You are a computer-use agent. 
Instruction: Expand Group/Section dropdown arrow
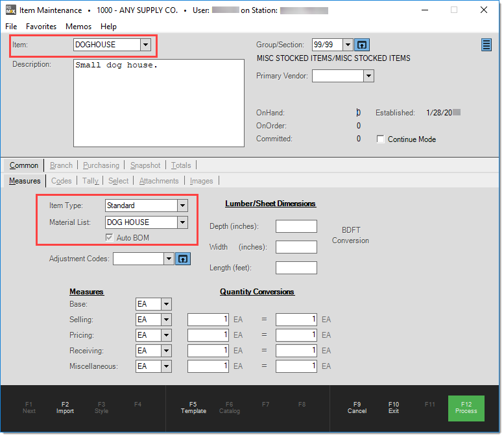[349, 45]
